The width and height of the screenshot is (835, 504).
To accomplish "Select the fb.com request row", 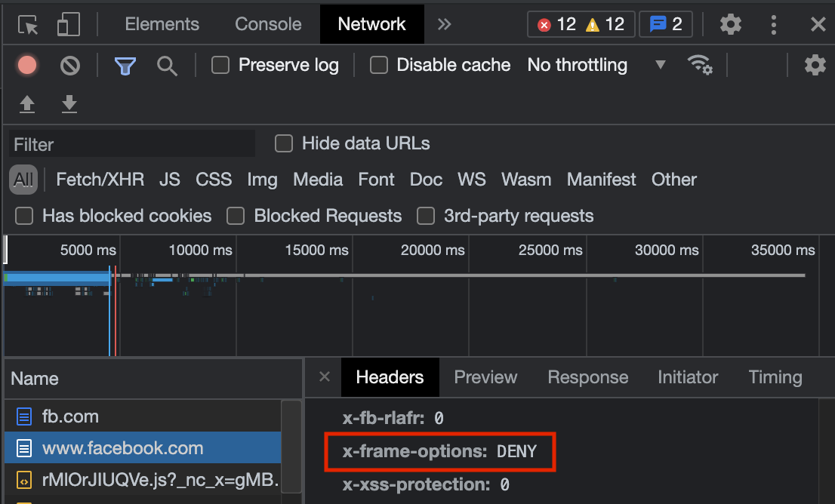I will point(143,416).
